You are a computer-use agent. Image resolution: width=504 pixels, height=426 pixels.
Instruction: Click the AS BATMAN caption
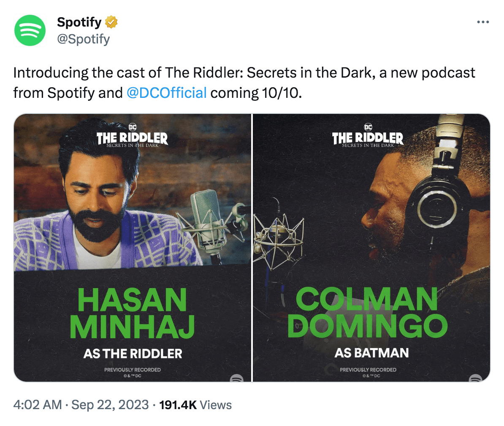point(371,353)
